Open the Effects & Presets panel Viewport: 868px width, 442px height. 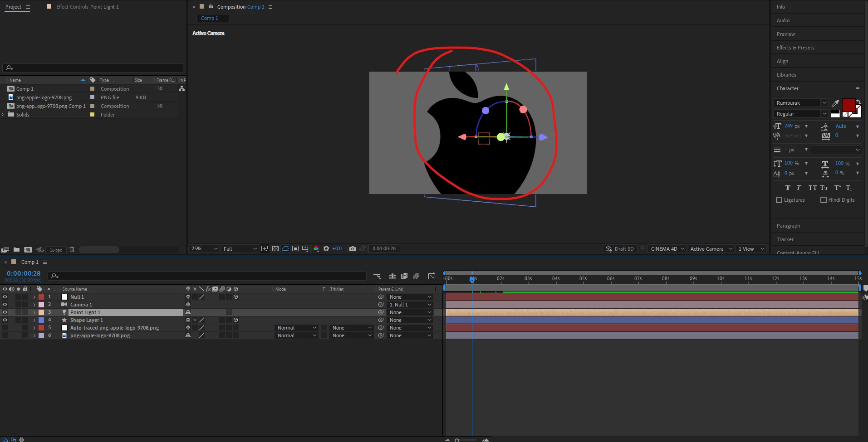click(x=795, y=48)
